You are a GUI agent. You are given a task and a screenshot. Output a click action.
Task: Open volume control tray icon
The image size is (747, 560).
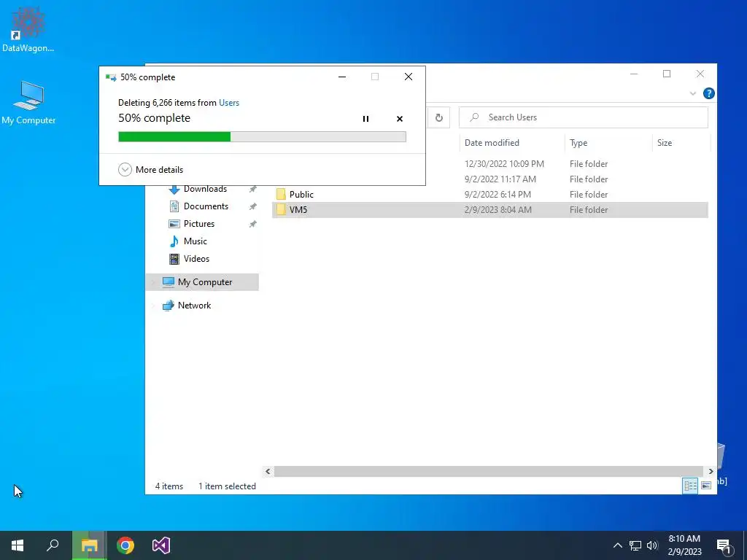[652, 545]
